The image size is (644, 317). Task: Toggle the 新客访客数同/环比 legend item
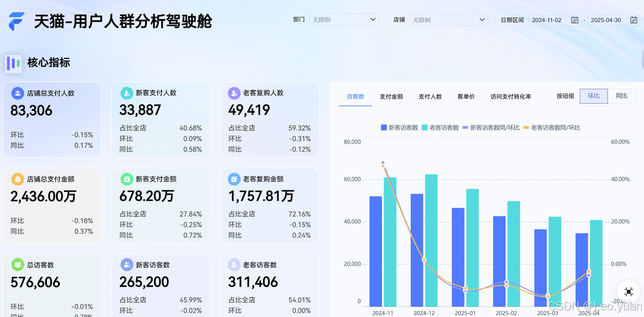(x=491, y=128)
